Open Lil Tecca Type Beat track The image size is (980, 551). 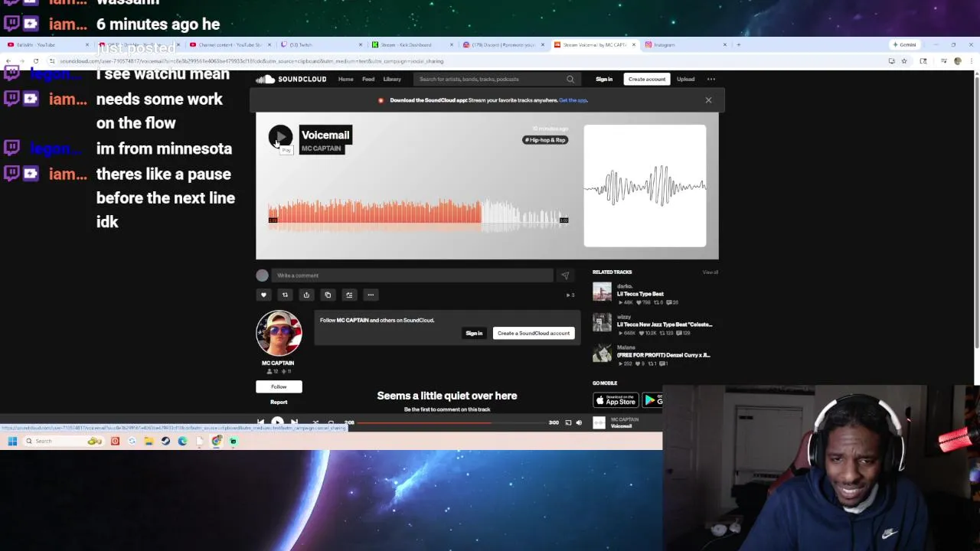pyautogui.click(x=640, y=294)
